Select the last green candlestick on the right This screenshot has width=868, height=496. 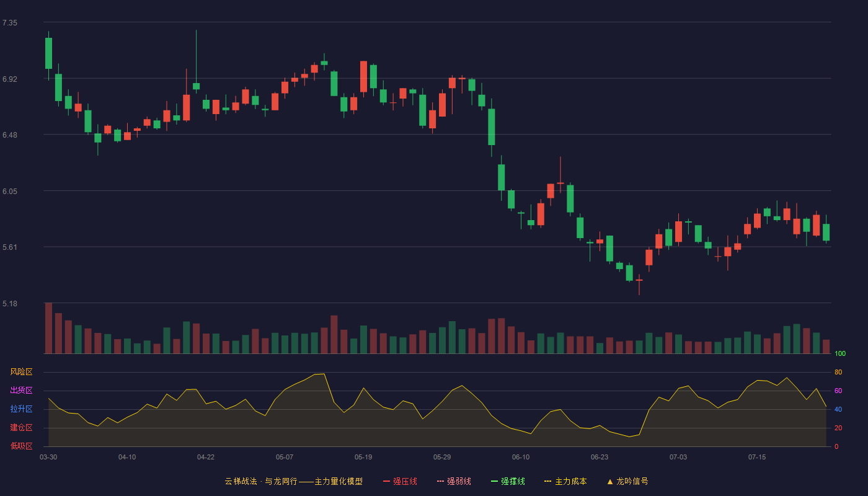pos(826,232)
